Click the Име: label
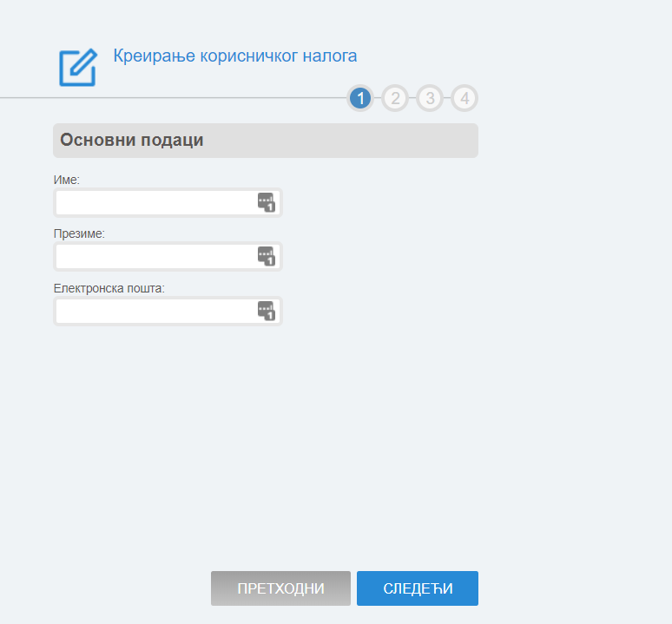 (67, 180)
